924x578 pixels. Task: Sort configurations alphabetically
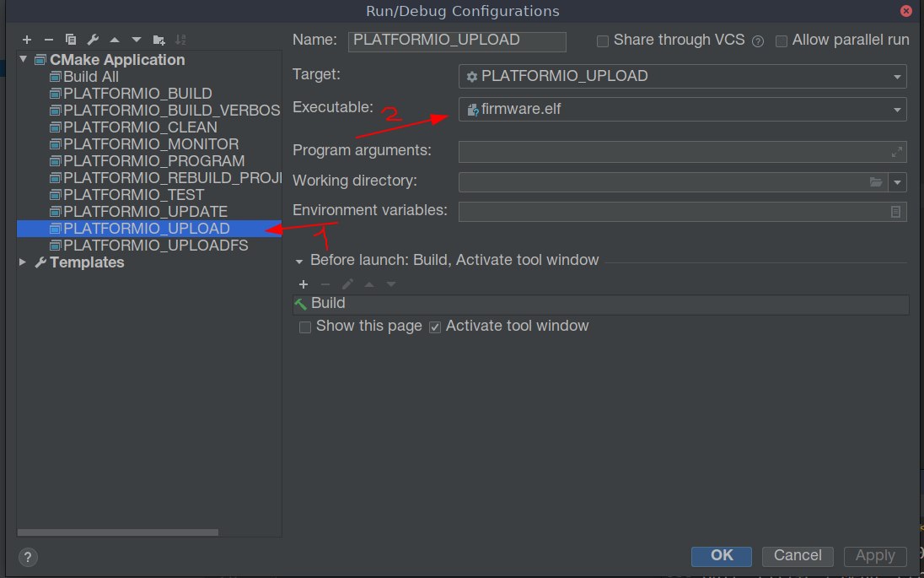click(x=181, y=40)
